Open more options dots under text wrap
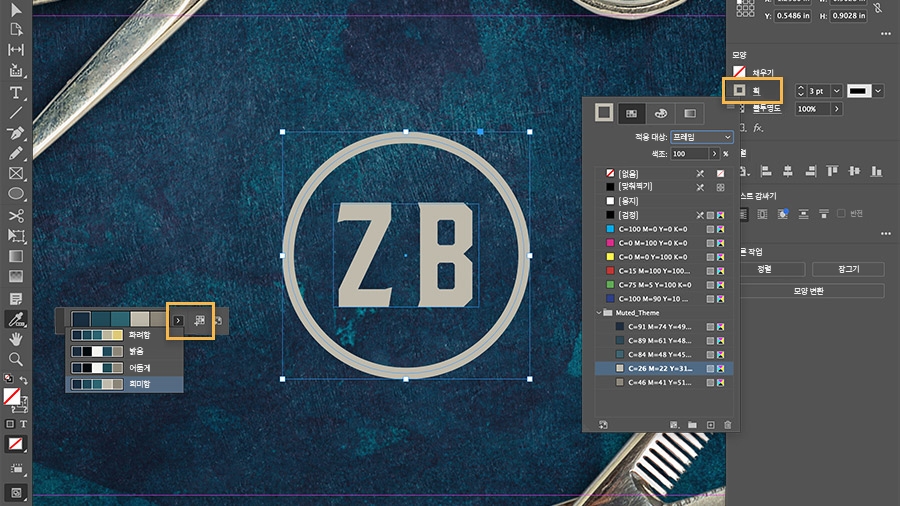The width and height of the screenshot is (900, 506). [886, 233]
